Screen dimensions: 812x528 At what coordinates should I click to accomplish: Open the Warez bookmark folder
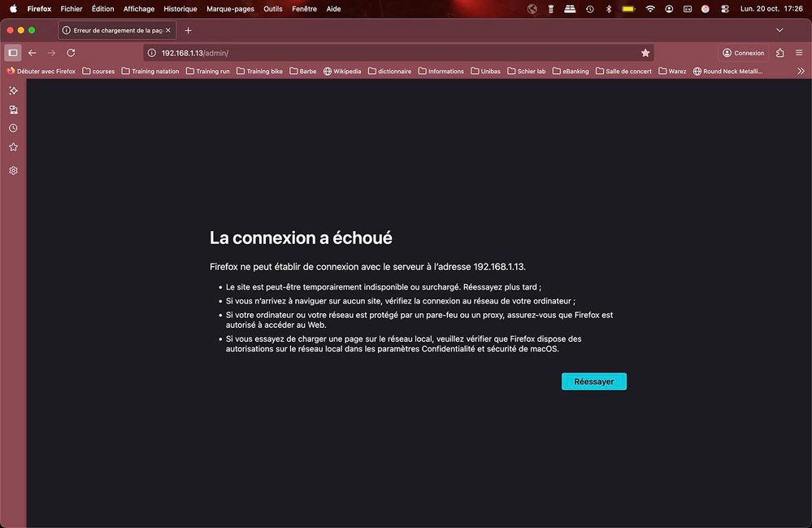(672, 71)
